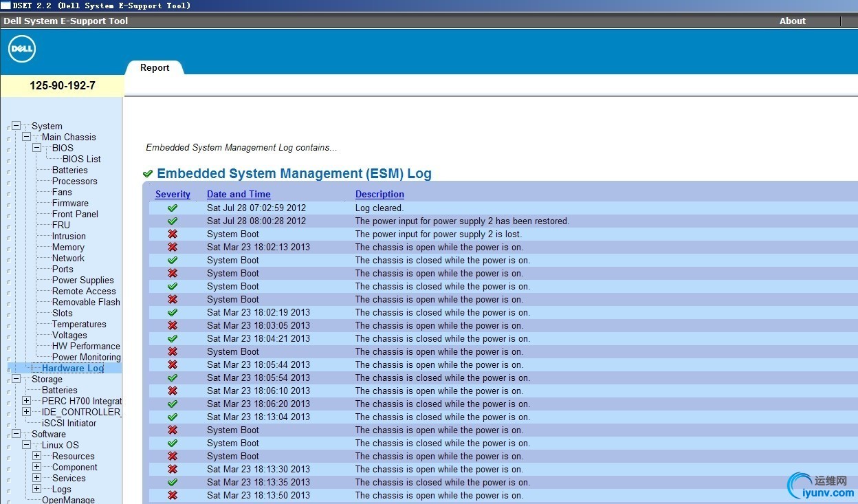The height and width of the screenshot is (504, 858).
Task: Select Remote Access item
Action: (84, 291)
